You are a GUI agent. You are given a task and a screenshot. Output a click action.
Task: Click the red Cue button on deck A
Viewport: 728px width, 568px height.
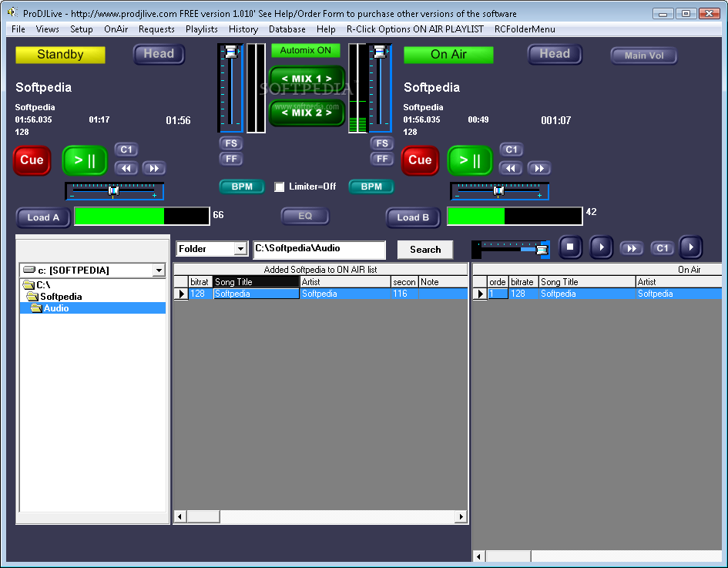(x=32, y=160)
